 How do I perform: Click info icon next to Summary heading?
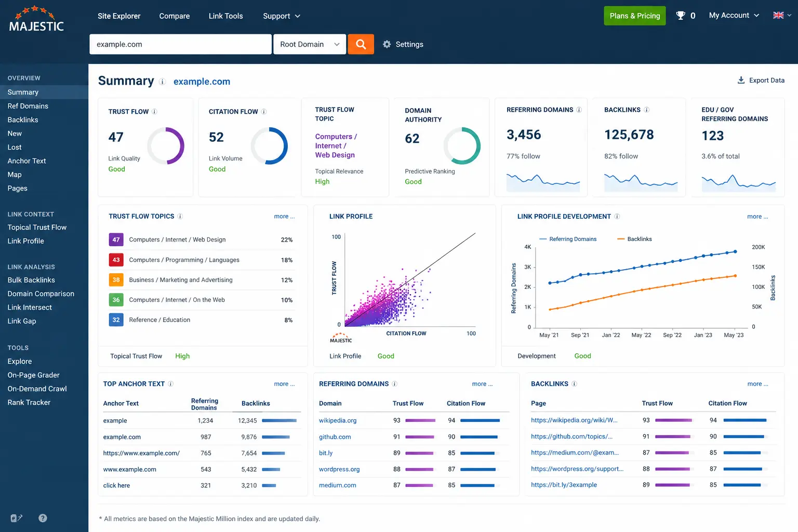click(162, 82)
